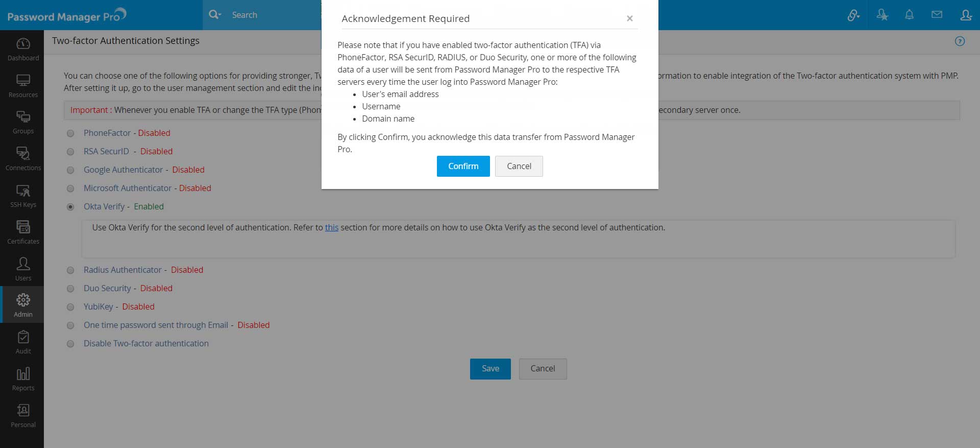The image size is (980, 448).
Task: Open the Connections sidebar icon
Action: 23,159
